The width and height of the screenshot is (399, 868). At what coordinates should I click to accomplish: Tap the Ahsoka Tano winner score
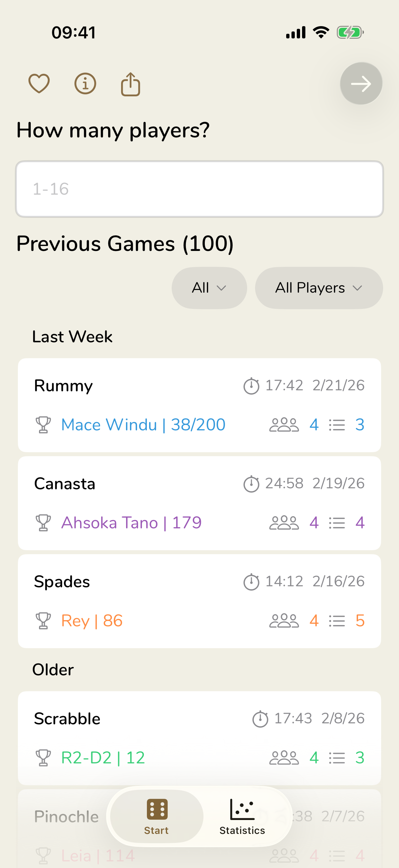point(131,523)
